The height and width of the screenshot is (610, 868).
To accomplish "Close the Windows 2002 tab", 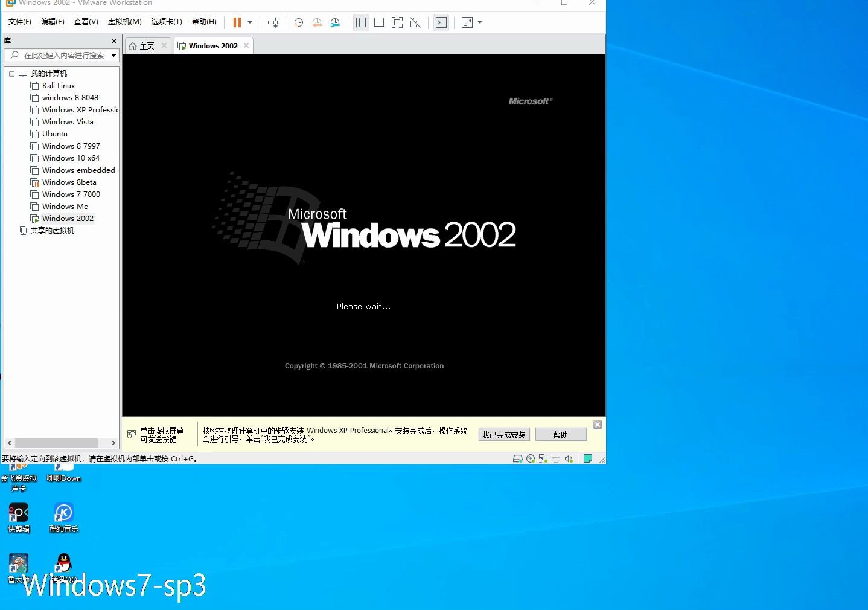I will 246,45.
